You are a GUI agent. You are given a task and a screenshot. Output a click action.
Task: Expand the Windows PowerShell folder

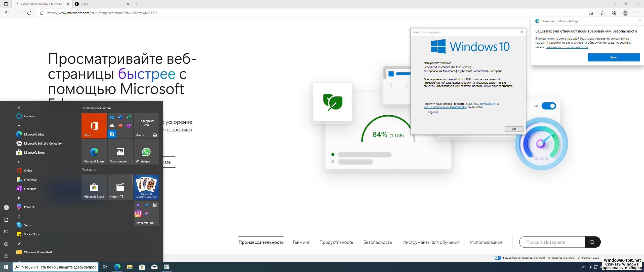(x=74, y=252)
